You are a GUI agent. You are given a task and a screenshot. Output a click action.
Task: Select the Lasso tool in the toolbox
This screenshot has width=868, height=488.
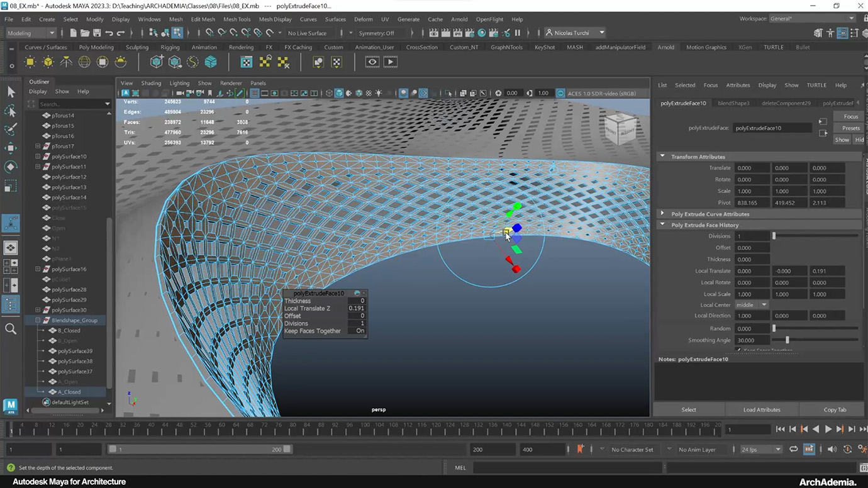click(x=11, y=111)
